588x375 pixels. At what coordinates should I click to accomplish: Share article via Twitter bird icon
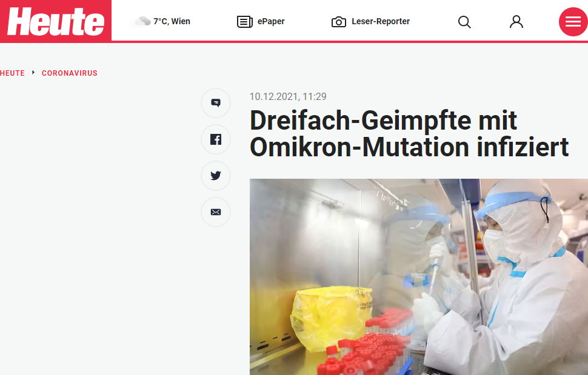(216, 176)
